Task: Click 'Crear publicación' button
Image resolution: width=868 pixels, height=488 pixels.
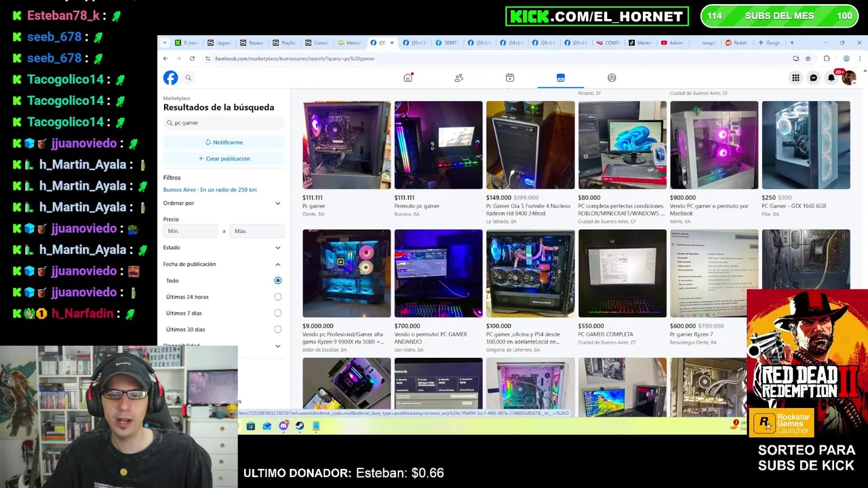Action: pos(224,159)
